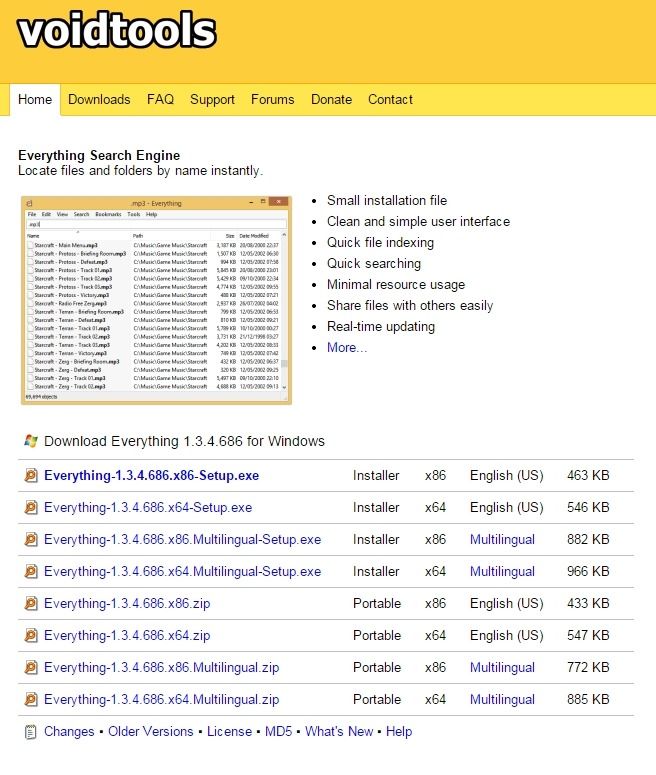656x775 pixels.
Task: Click the notepad icon before Changes
Action: tap(31, 732)
